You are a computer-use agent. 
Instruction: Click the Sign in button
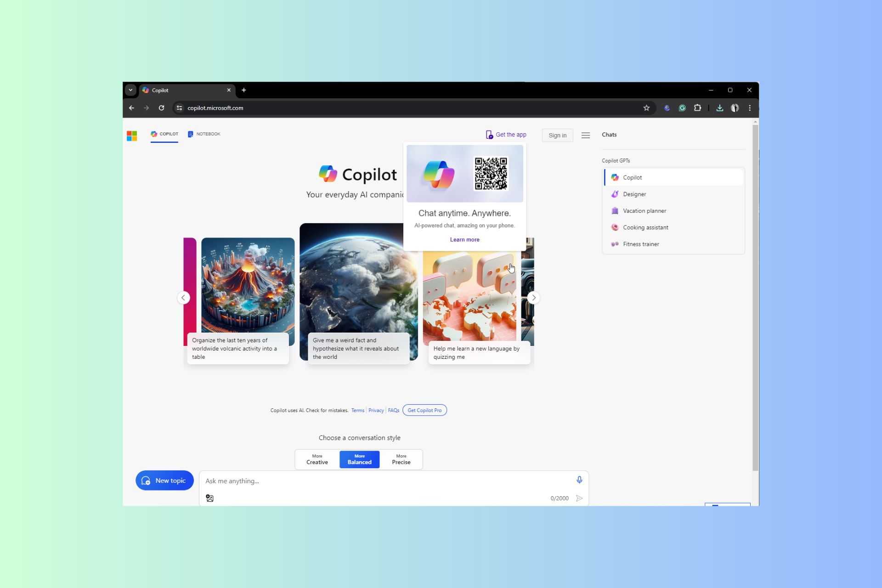(x=557, y=136)
